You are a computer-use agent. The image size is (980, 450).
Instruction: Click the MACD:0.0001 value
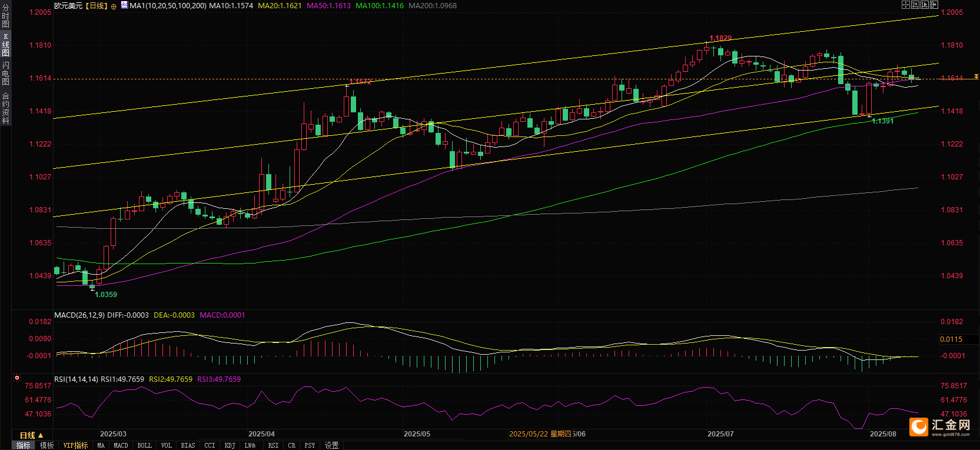click(x=222, y=315)
